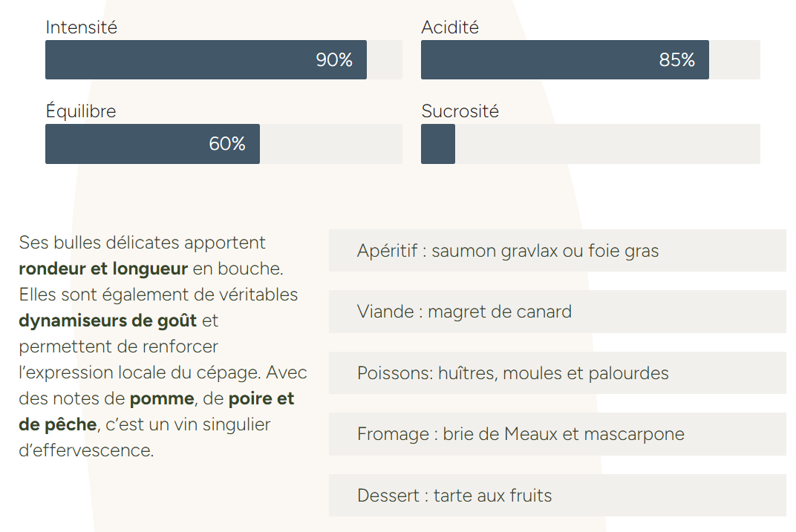This screenshot has height=532, width=796.
Task: Select the Fromage brie de Meaux row
Action: (x=557, y=434)
